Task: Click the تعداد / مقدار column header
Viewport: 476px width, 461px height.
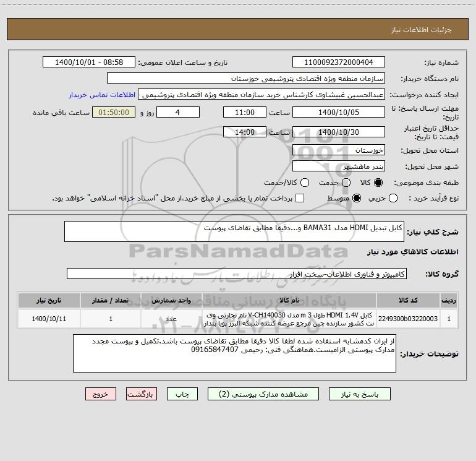Action: pos(111,300)
